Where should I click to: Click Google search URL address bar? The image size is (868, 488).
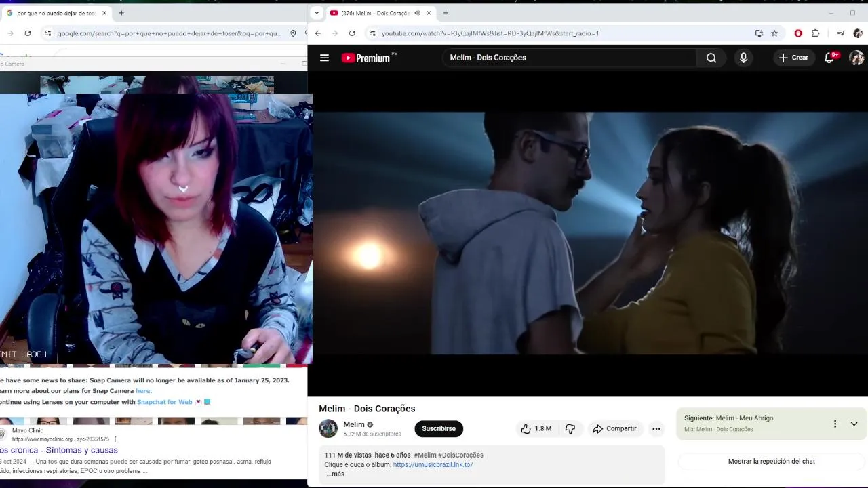(170, 33)
